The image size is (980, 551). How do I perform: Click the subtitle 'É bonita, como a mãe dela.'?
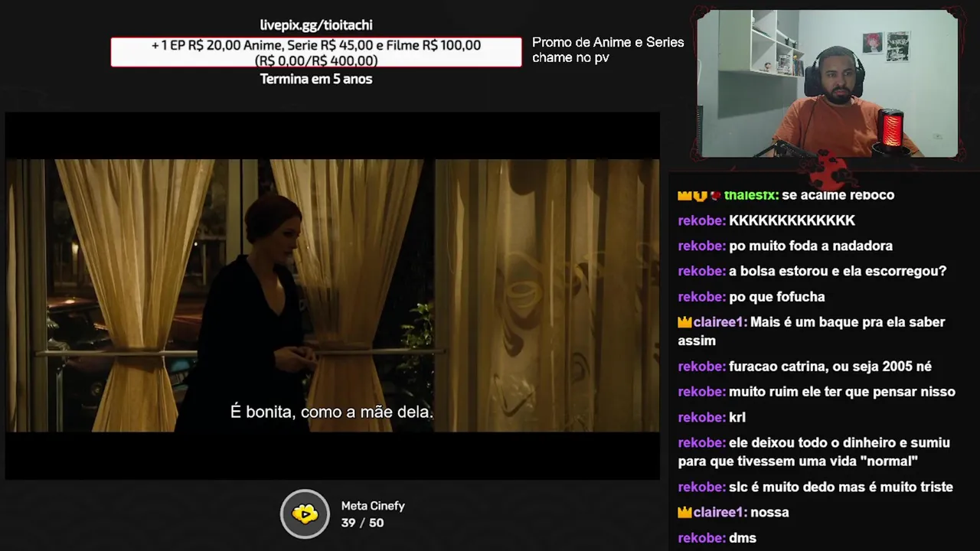(332, 412)
